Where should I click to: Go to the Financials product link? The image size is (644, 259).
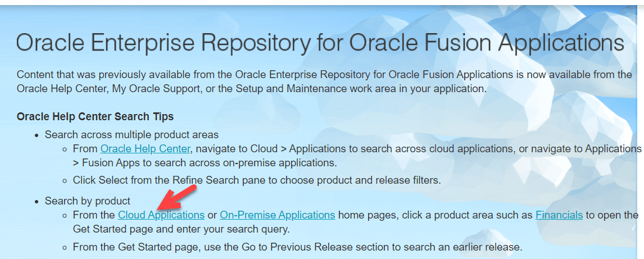(559, 215)
